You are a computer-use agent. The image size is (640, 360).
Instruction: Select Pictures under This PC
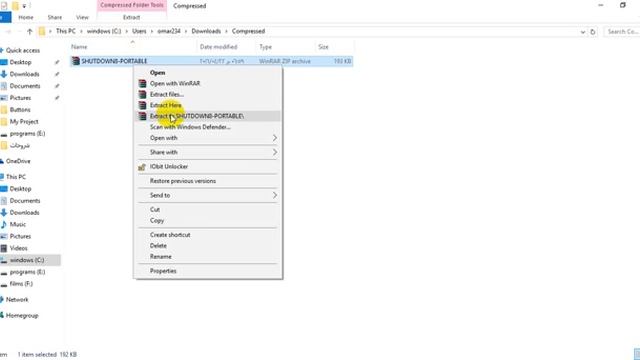point(20,236)
